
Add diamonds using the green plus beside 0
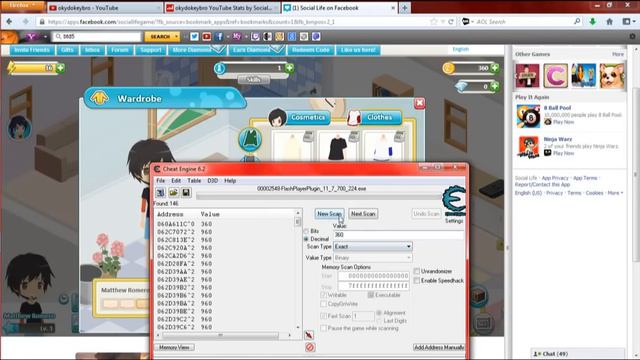pyautogui.click(x=495, y=86)
